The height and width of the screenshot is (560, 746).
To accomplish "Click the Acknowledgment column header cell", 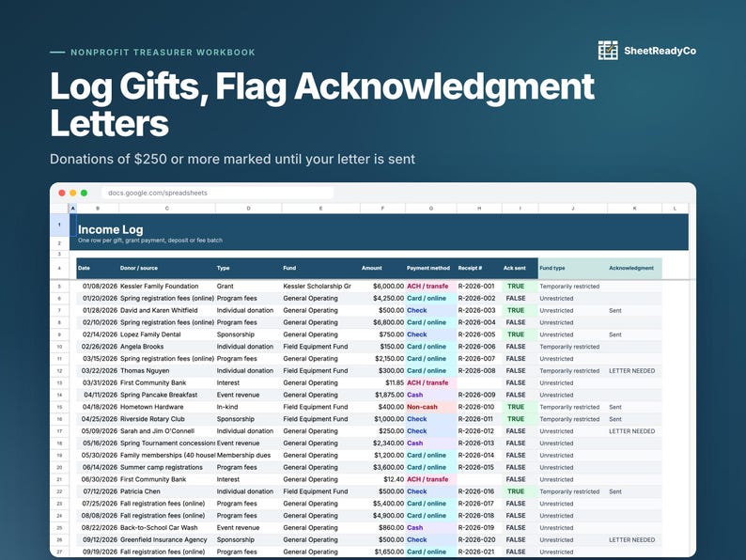I will (634, 268).
